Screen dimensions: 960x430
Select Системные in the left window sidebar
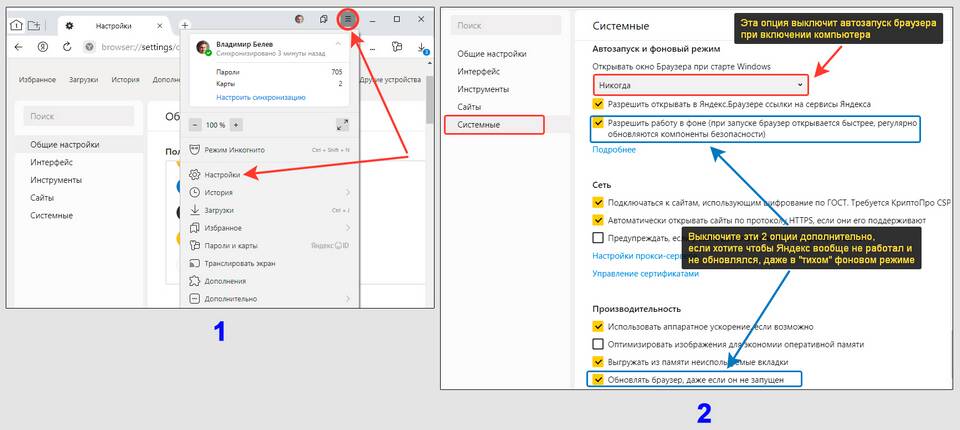pyautogui.click(x=51, y=216)
